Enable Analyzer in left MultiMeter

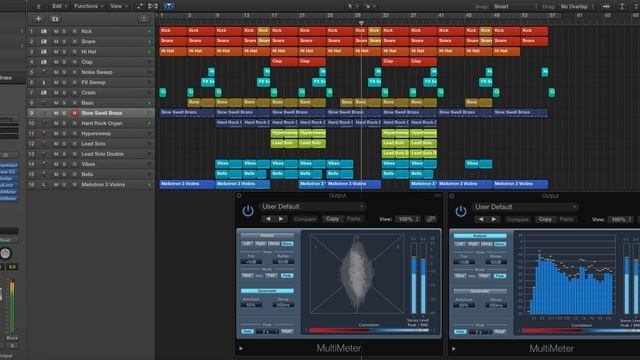click(267, 236)
